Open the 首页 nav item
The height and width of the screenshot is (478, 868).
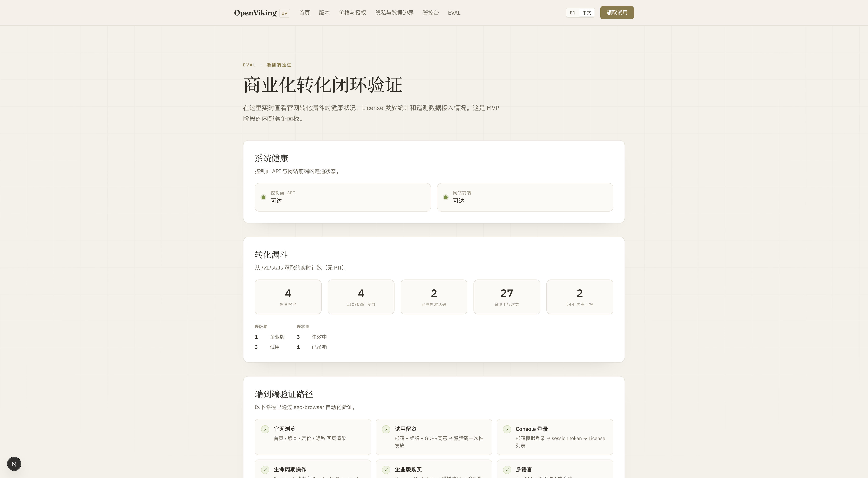coord(304,13)
